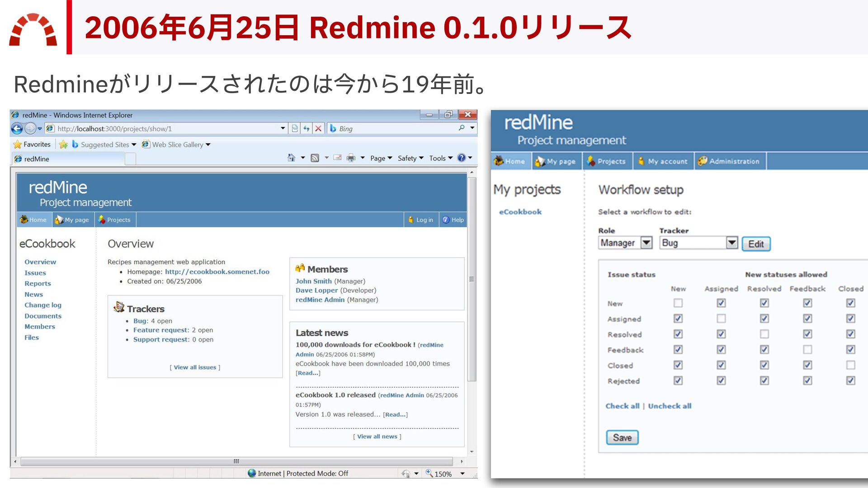Click the IE back navigation arrow
The height and width of the screenshot is (488, 868).
tap(17, 129)
